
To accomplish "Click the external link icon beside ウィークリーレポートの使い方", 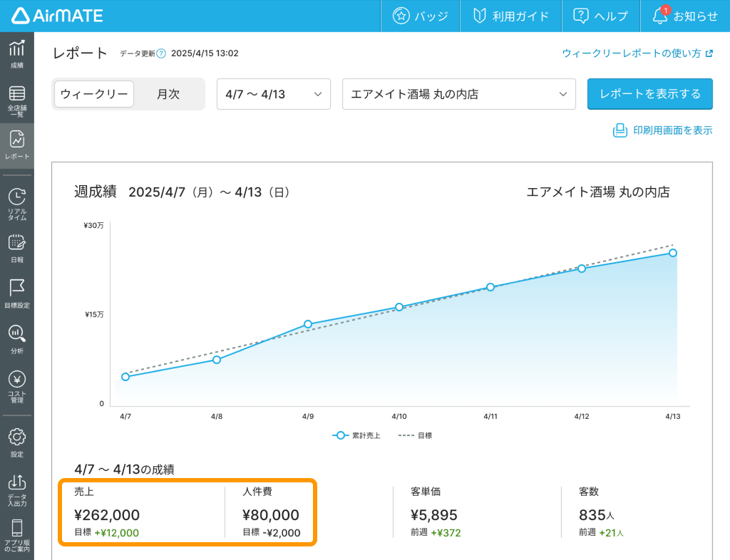I will pyautogui.click(x=709, y=53).
